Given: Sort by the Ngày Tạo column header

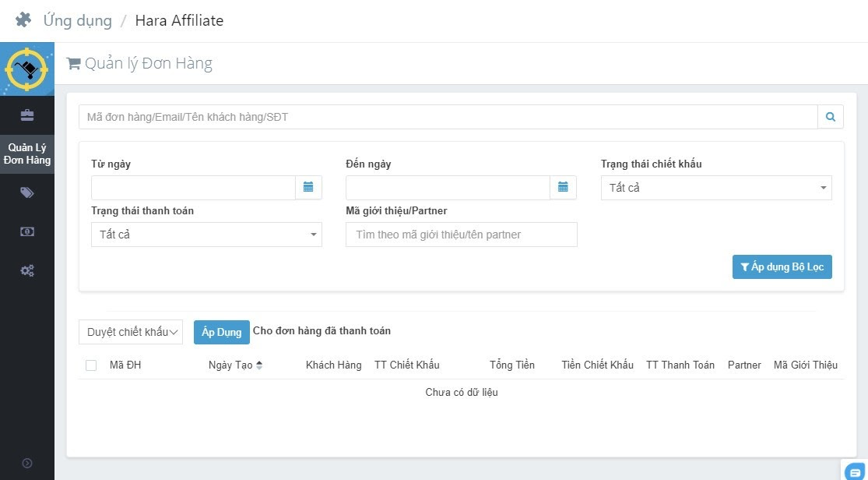Looking at the screenshot, I should (235, 365).
